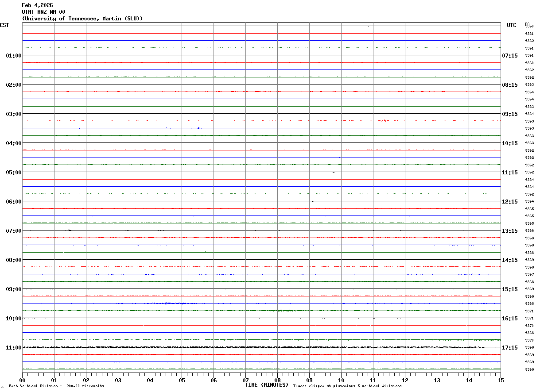Click the Traces clipped footnote text

[x=347, y=386]
